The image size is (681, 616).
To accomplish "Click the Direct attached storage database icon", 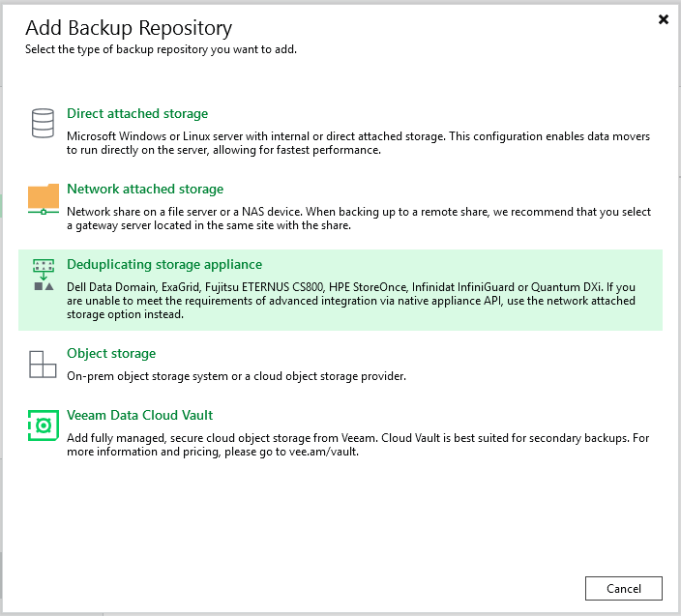I will [x=43, y=123].
